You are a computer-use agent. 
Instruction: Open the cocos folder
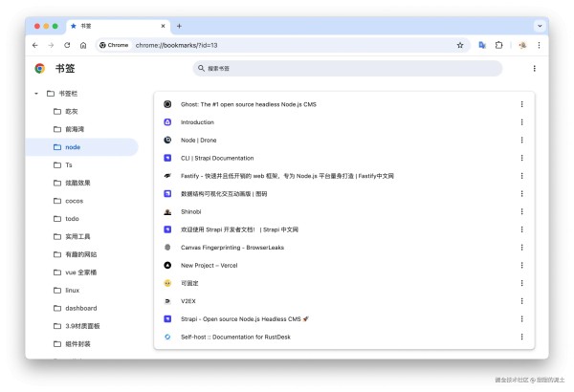[69, 201]
